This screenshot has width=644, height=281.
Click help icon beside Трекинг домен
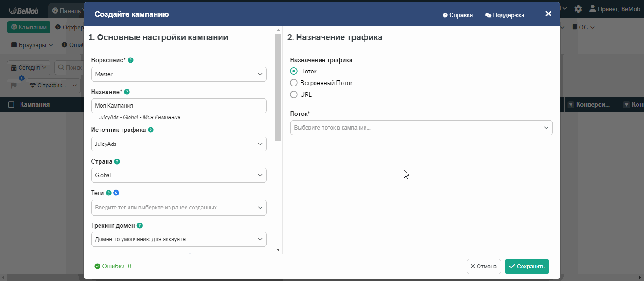coord(140,225)
